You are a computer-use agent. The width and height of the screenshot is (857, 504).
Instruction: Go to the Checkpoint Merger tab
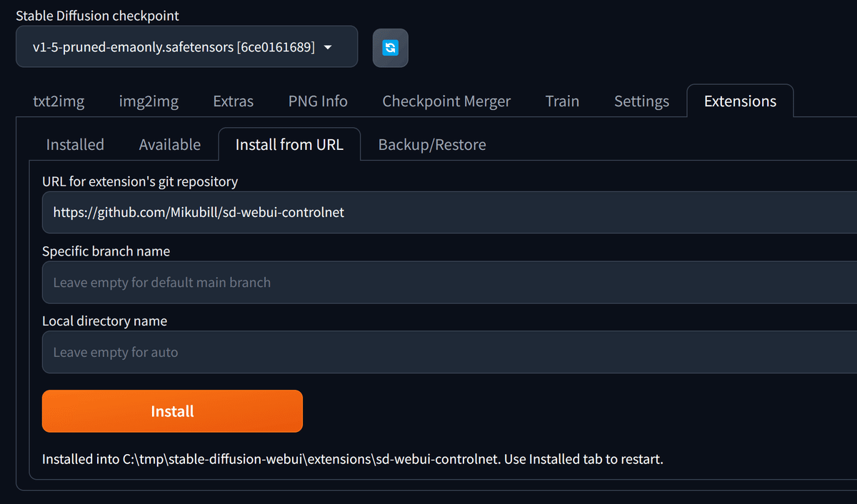[x=446, y=101]
